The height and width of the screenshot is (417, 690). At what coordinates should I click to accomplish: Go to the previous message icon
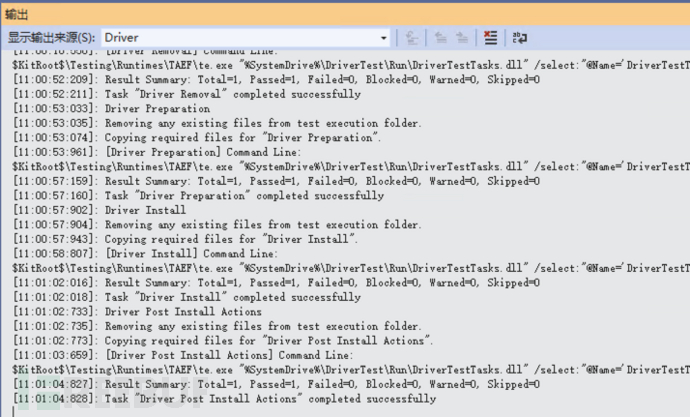pos(440,38)
